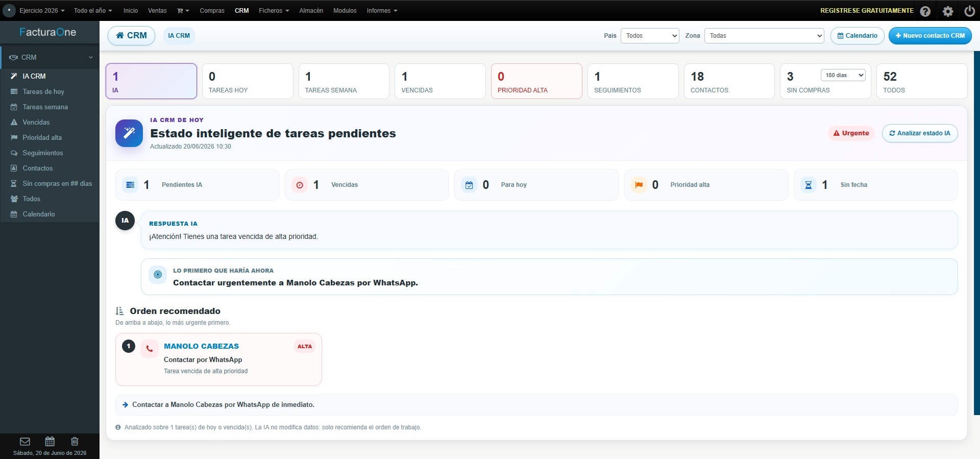Click Nuevo contacto CRM button
This screenshot has width=980, height=459.
pos(930,36)
